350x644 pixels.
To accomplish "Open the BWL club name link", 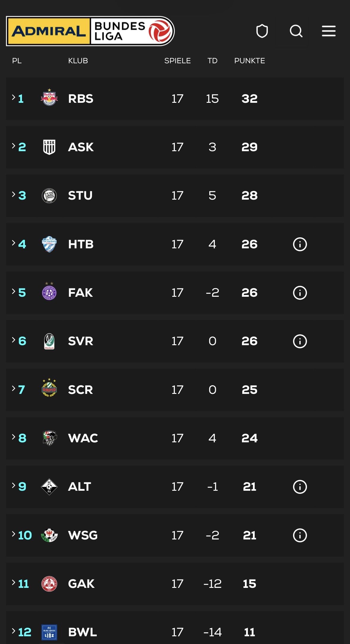I will point(82,632).
